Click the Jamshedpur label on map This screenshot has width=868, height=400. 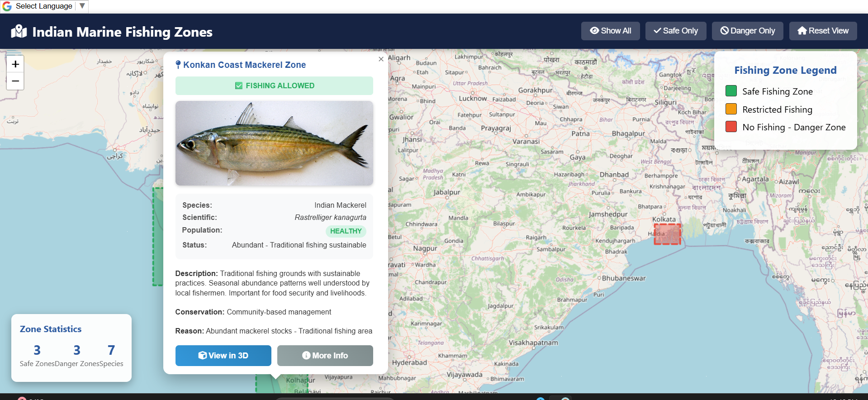pyautogui.click(x=608, y=214)
